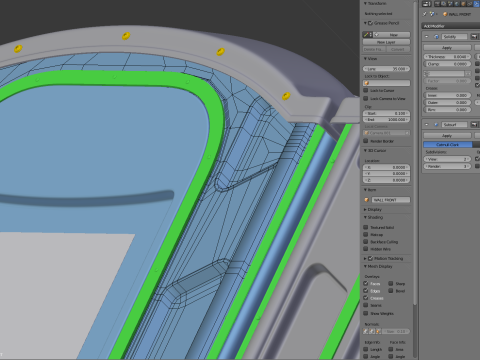Screen dimensions: 480x360
Task: Click the Solidify Thickness value field
Action: 447,57
